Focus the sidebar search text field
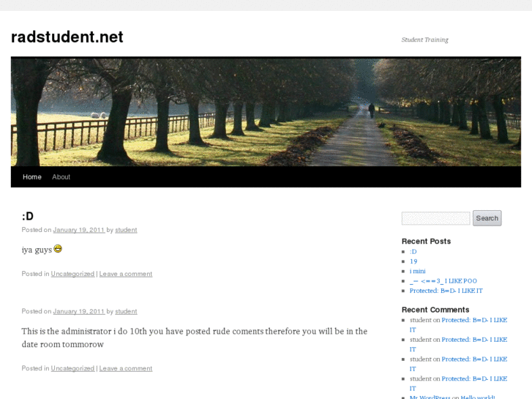This screenshot has height=399, width=532. (x=435, y=218)
